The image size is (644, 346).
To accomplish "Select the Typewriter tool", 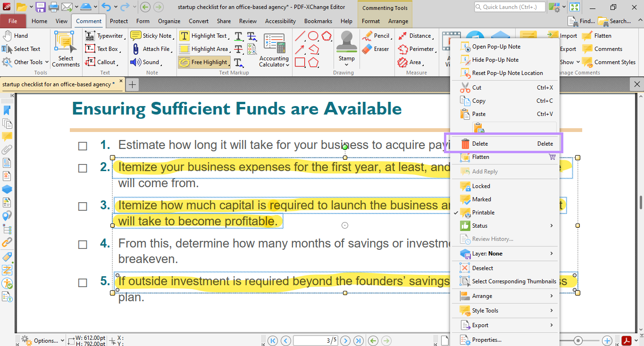I will (x=105, y=35).
